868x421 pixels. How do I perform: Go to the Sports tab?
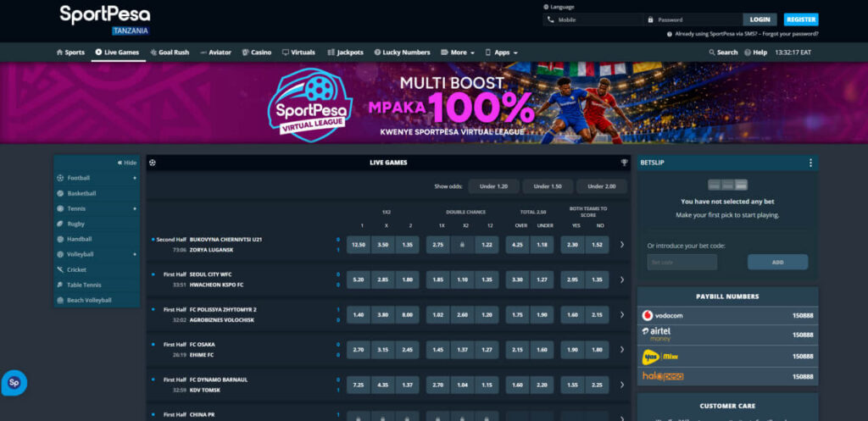click(x=70, y=53)
